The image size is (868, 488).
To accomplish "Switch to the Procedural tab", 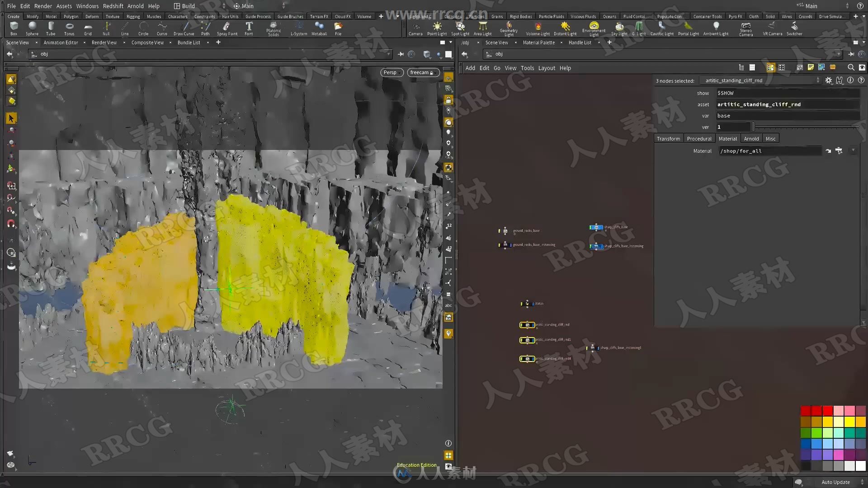I will [x=699, y=138].
